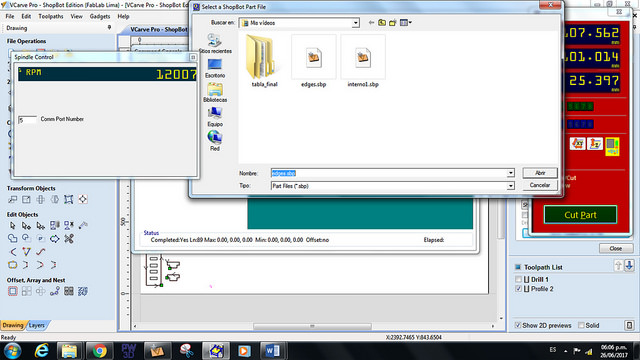
Task: Click the horizontal scrollbar of drawing canvas
Action: tap(312, 326)
